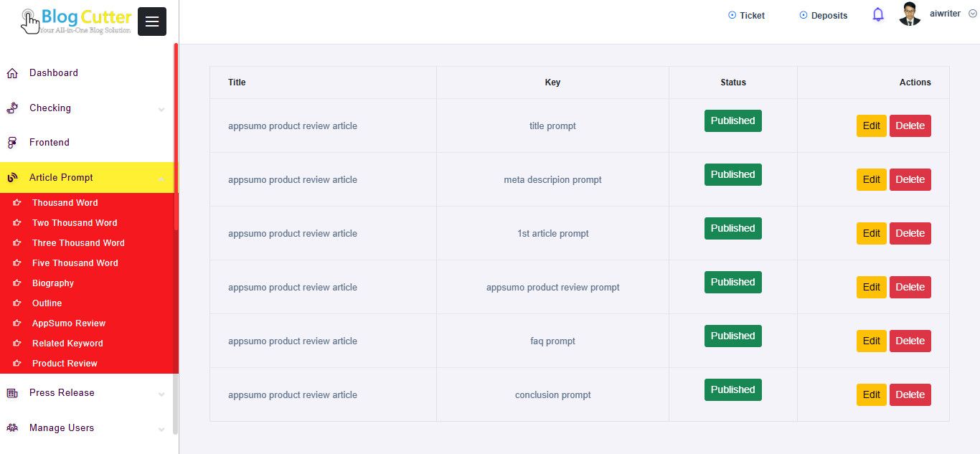
Task: Open the Ticket link in header
Action: click(x=746, y=15)
